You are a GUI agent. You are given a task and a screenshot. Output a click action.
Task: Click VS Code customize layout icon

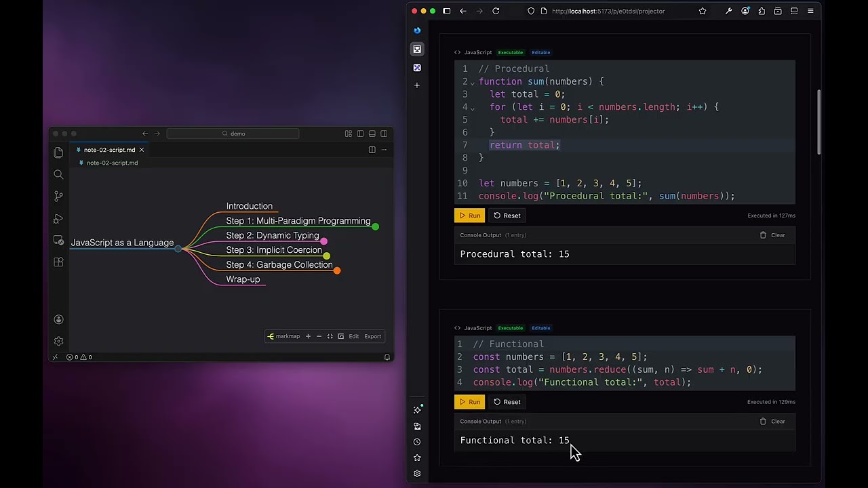point(348,134)
